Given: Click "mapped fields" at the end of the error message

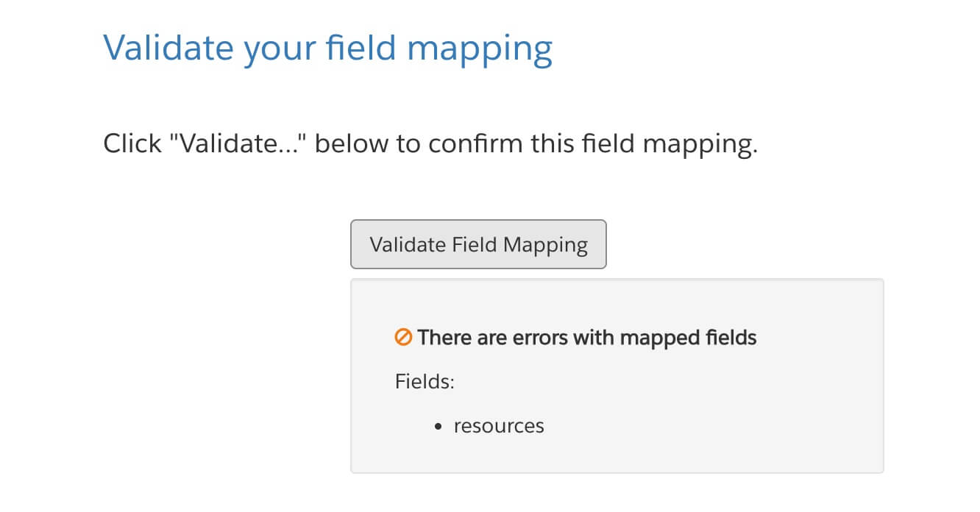Looking at the screenshot, I should (688, 338).
